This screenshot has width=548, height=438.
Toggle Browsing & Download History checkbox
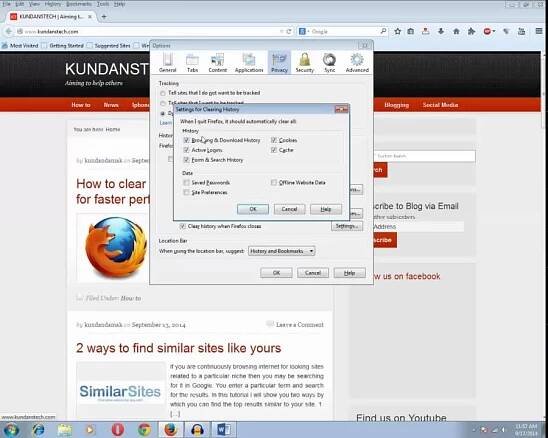point(187,140)
